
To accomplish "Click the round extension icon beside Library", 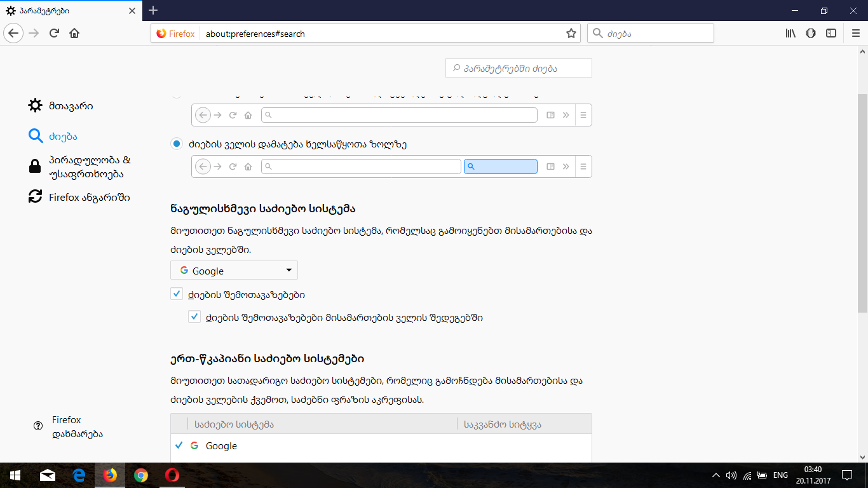I will coord(811,34).
